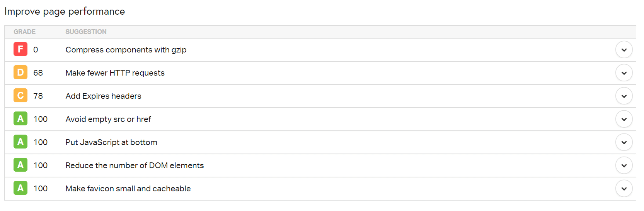644x211 pixels.
Task: Click the red F grade badge
Action: [x=20, y=49]
